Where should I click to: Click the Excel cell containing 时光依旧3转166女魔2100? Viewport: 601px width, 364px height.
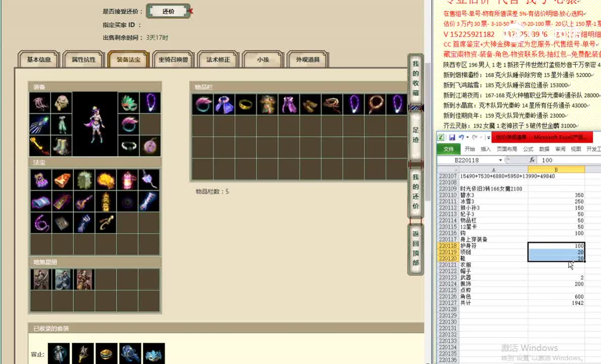click(493, 189)
